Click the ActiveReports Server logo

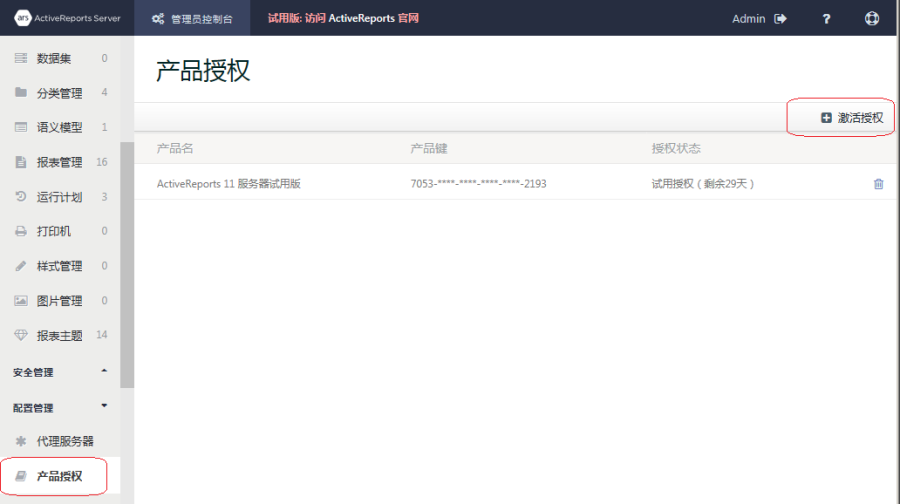click(67, 18)
